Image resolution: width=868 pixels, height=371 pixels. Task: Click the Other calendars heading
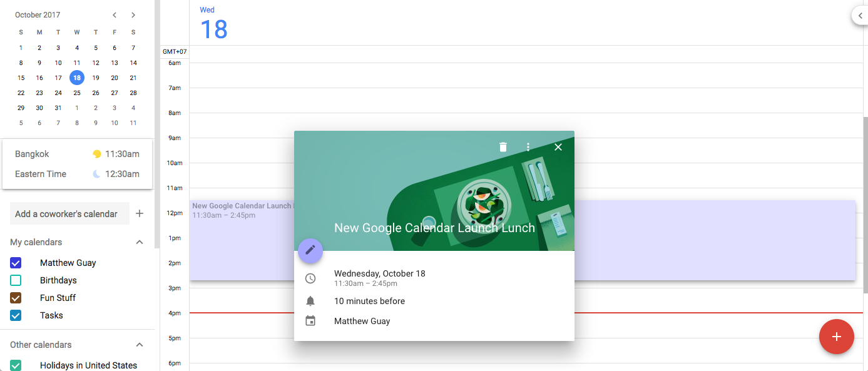click(x=41, y=345)
